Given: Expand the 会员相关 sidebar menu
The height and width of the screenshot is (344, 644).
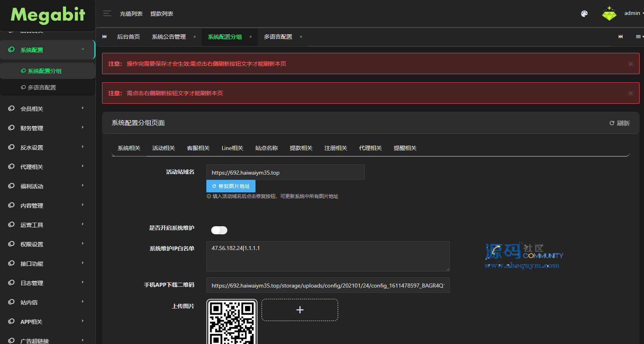Looking at the screenshot, I should [x=47, y=108].
